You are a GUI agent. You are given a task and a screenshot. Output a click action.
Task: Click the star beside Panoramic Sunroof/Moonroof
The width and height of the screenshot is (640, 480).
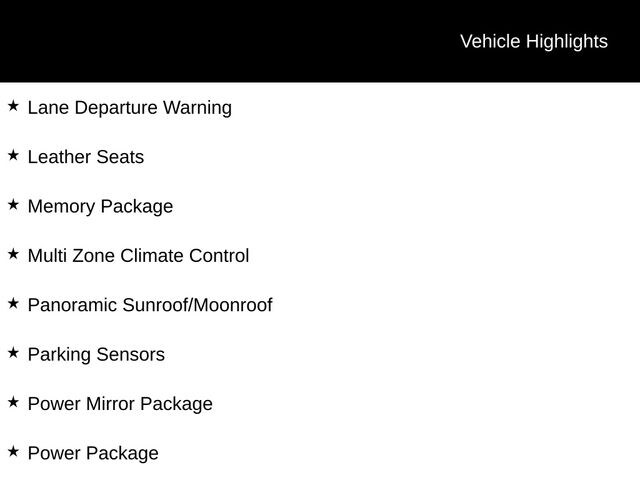point(13,304)
